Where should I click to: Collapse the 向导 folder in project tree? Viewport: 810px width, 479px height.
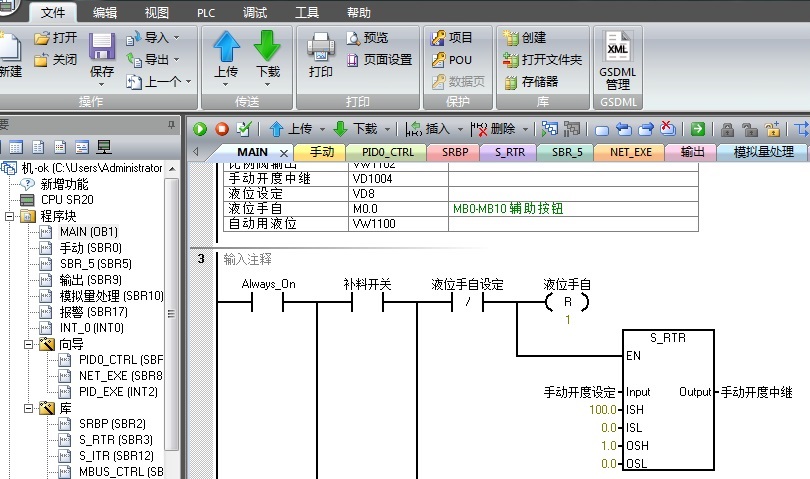(x=29, y=344)
